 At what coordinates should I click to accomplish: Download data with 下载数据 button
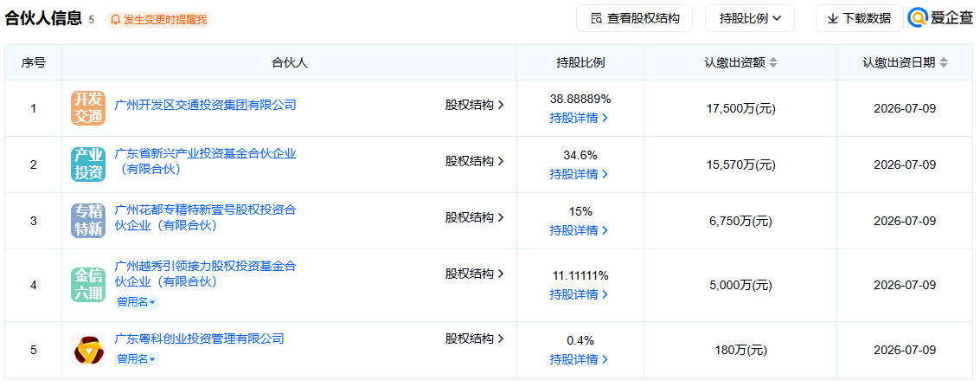point(860,18)
